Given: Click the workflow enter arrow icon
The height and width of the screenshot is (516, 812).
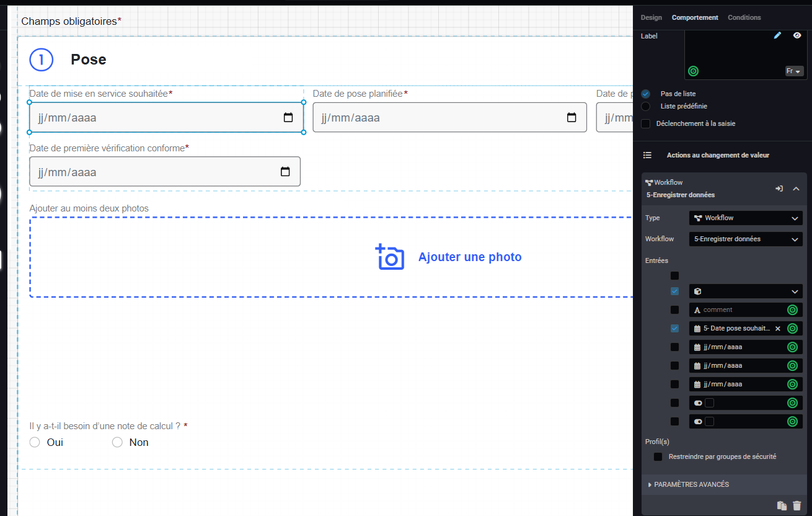Looking at the screenshot, I should [779, 189].
